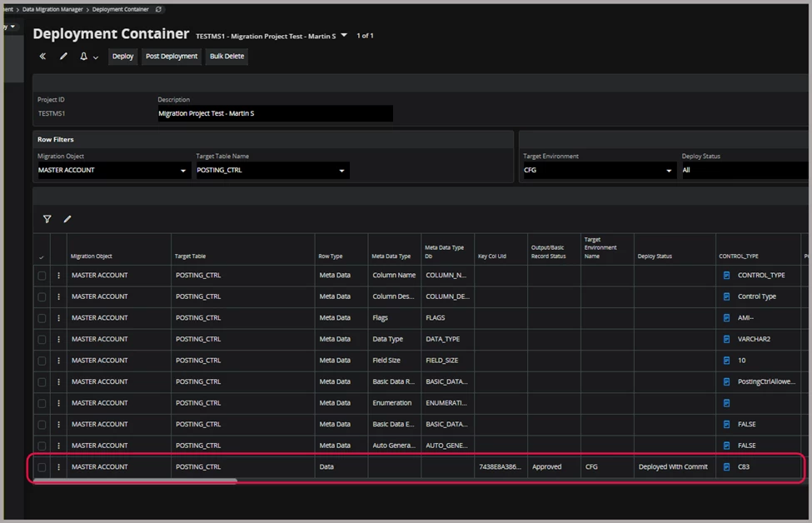Click the horizontal scrollbar under the table
This screenshot has width=812, height=523.
pyautogui.click(x=135, y=481)
